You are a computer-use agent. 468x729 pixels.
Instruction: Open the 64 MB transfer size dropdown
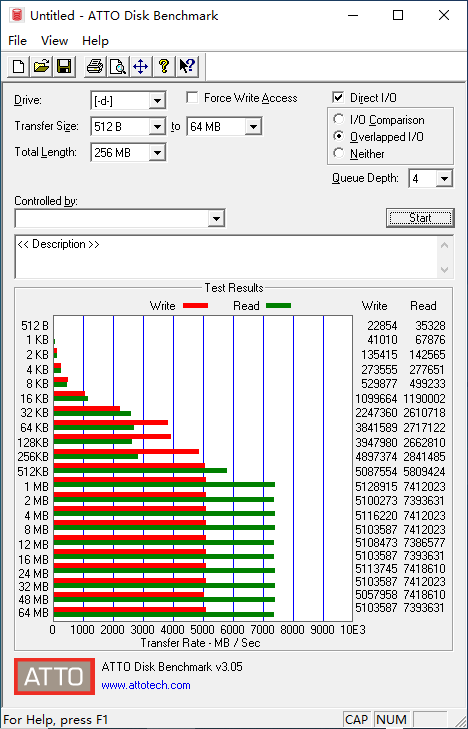pyautogui.click(x=253, y=126)
